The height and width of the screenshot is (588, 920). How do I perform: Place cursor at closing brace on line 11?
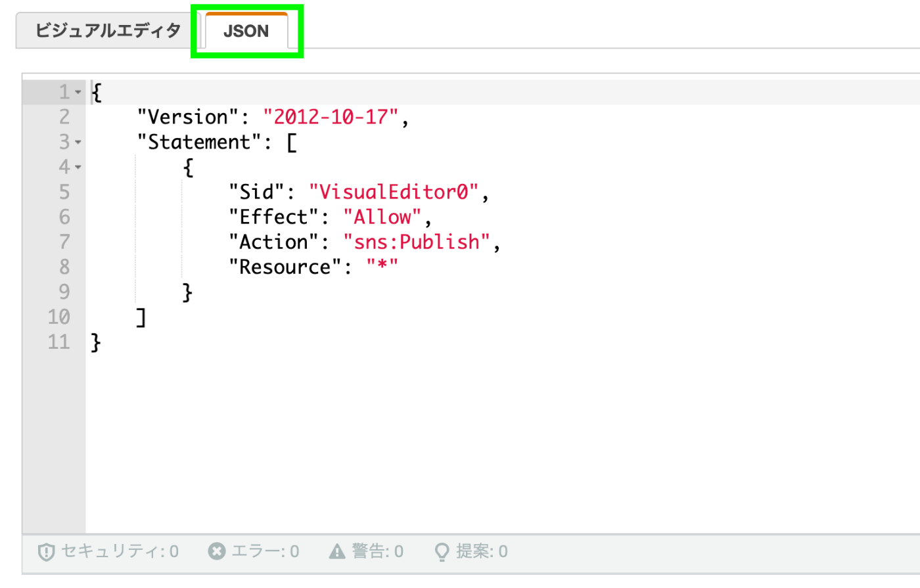click(96, 342)
